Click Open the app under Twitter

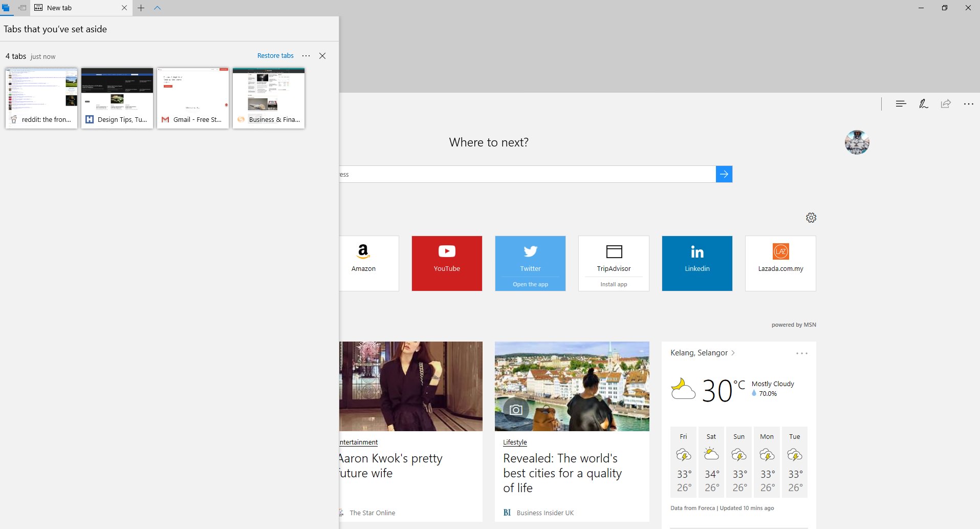530,284
